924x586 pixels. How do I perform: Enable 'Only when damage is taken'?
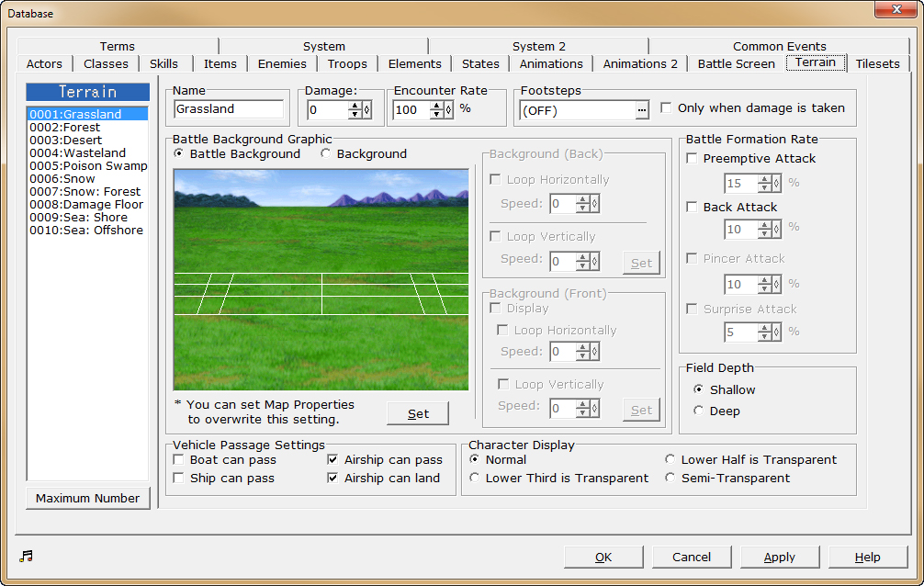tap(665, 107)
